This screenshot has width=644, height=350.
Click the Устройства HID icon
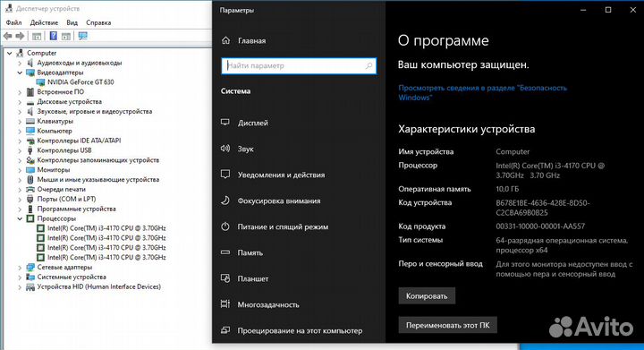tap(30, 286)
